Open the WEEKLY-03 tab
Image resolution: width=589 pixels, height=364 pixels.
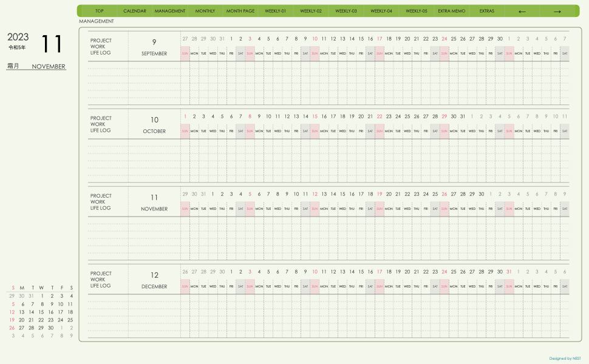point(346,11)
